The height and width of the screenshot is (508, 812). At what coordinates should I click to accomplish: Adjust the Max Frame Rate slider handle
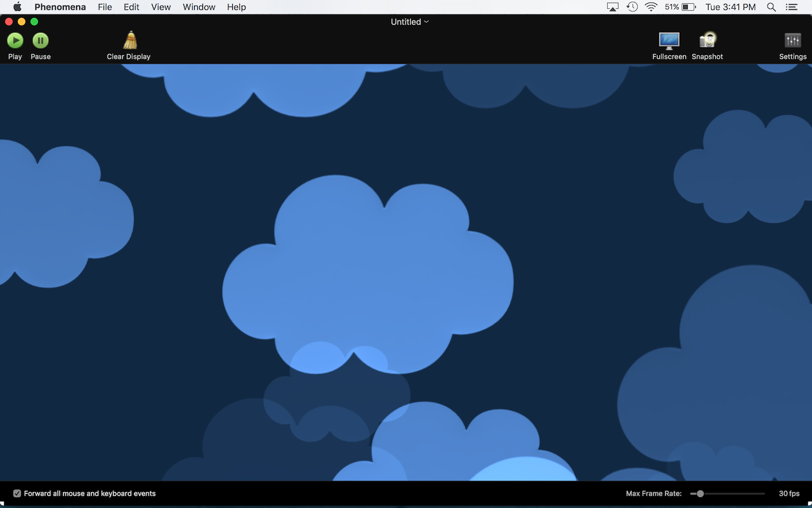pyautogui.click(x=700, y=493)
